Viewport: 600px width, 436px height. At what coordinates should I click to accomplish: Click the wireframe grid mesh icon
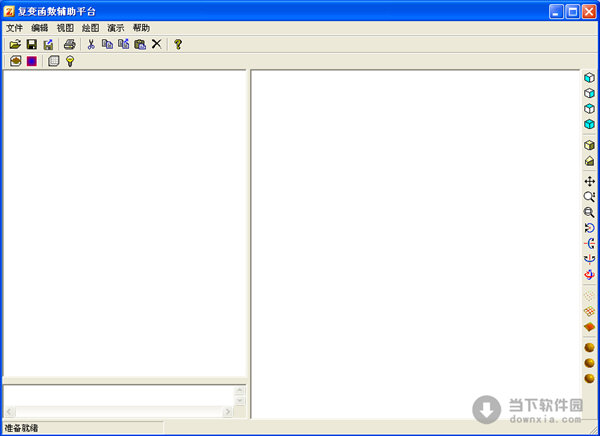pos(589,311)
